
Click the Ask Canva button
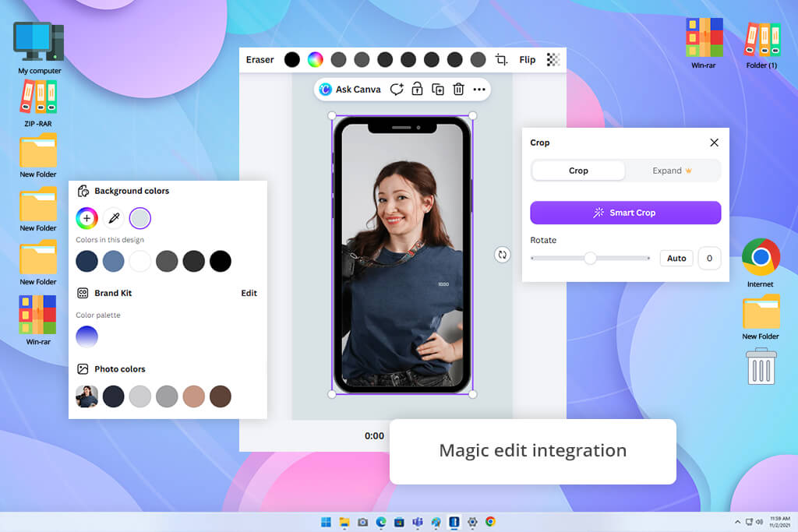click(350, 90)
